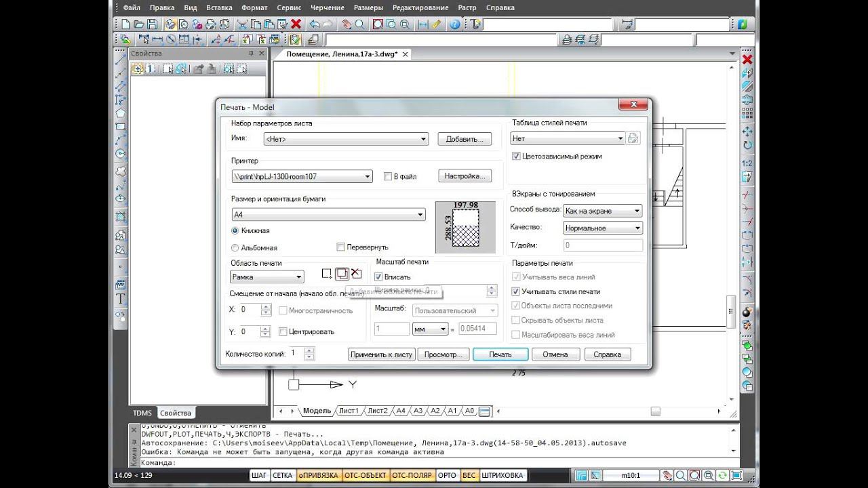The image size is (868, 488).
Task: Switch to the TDMS panel tab
Action: [x=142, y=413]
